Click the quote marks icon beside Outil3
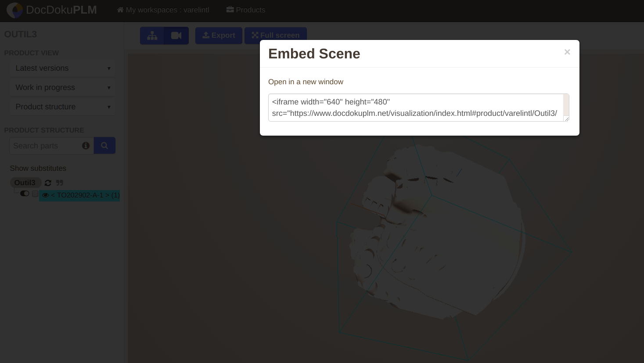644x363 pixels. pos(60,183)
